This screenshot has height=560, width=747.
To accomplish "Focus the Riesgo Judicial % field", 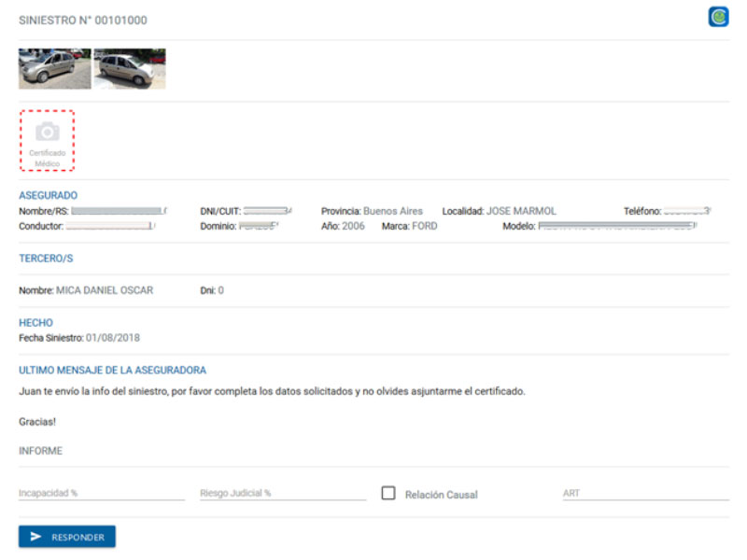I will (x=283, y=493).
